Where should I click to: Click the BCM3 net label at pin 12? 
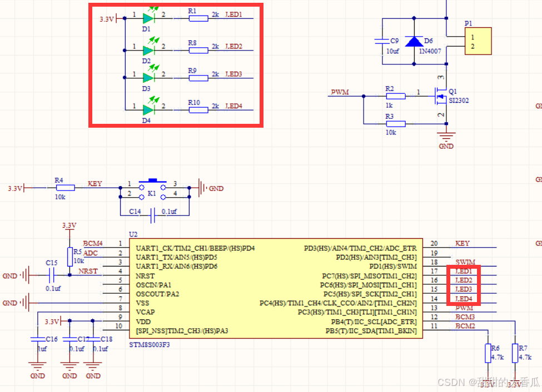point(465,316)
